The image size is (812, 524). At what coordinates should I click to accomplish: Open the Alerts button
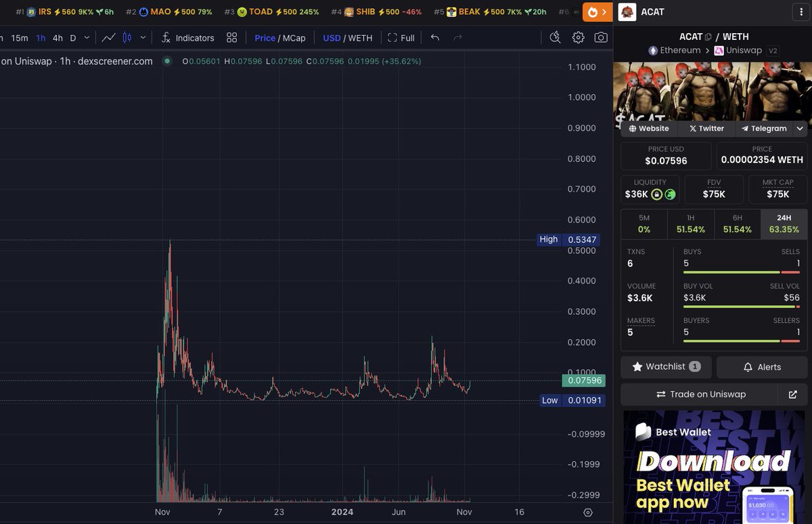point(762,367)
